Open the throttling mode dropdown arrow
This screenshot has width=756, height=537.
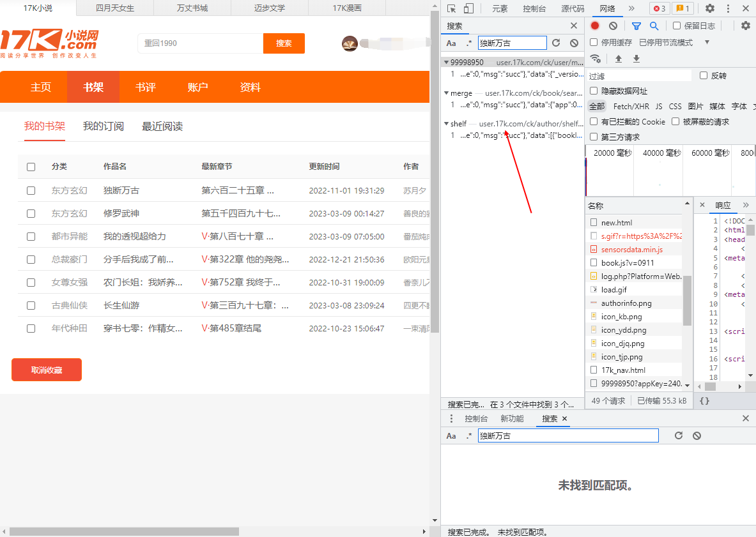click(707, 42)
